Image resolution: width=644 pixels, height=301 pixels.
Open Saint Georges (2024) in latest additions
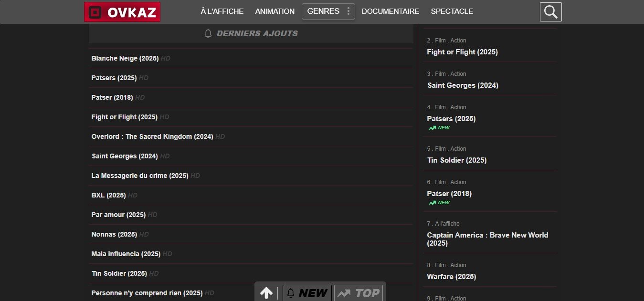125,156
